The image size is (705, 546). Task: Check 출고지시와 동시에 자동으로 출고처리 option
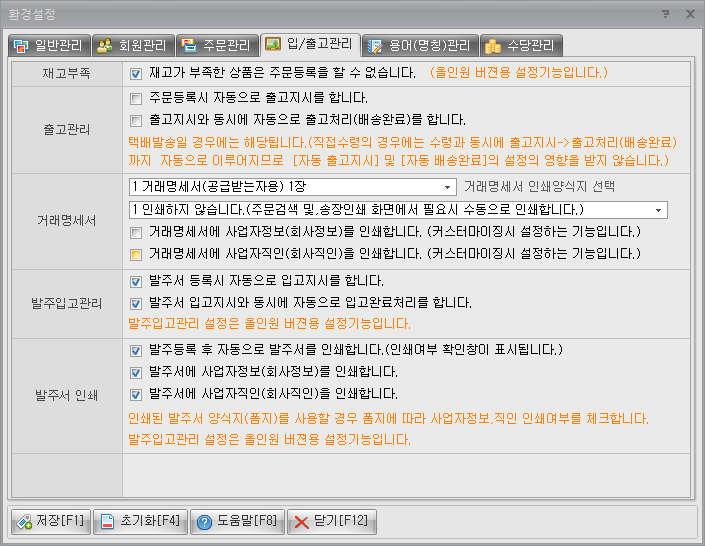coord(135,121)
